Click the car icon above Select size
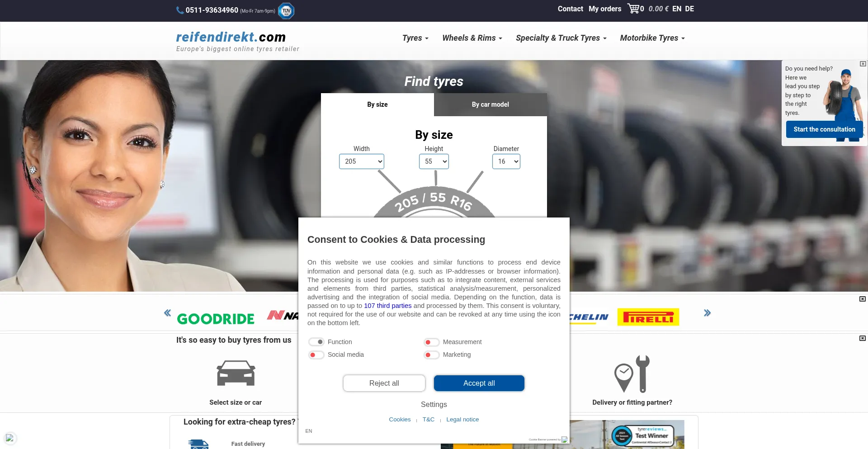 236,373
